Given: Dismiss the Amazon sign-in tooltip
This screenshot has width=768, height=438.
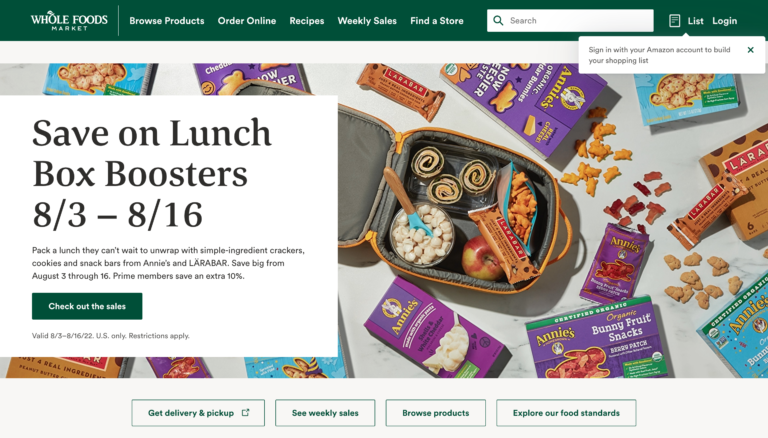Looking at the screenshot, I should click(750, 49).
